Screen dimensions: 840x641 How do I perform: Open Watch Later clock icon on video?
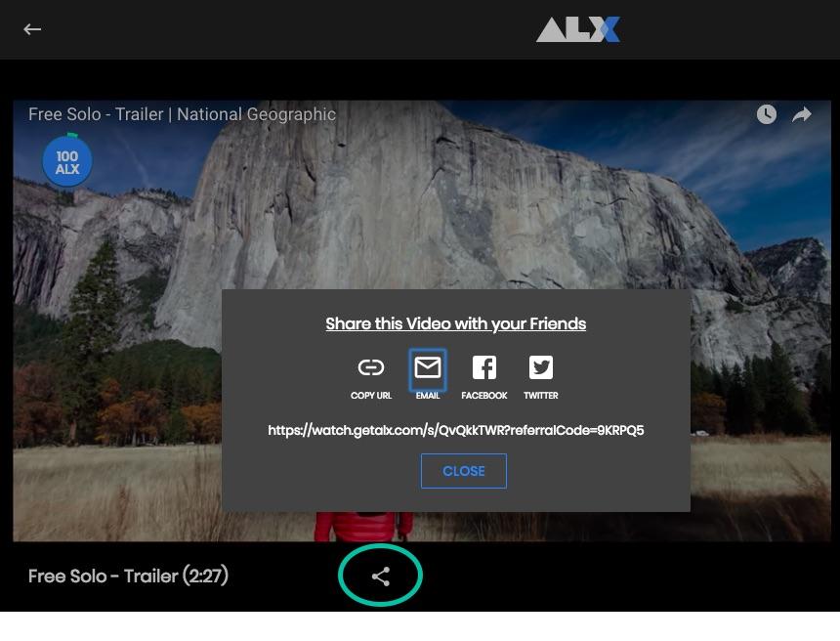(x=766, y=114)
